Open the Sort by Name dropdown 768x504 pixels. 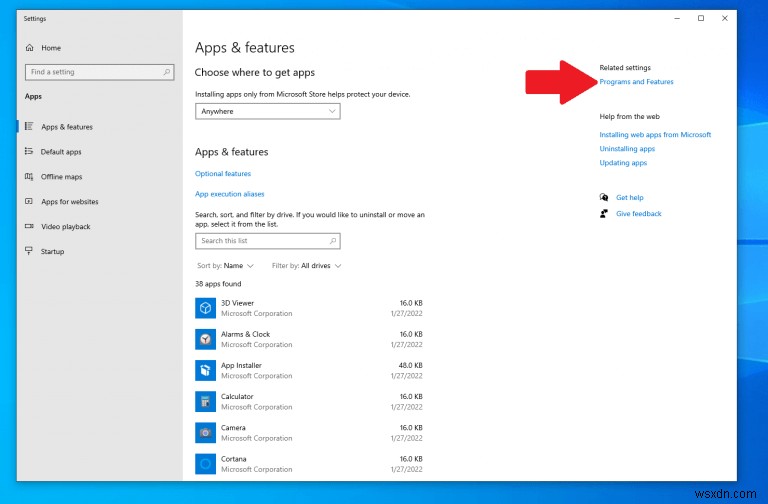[x=225, y=265]
